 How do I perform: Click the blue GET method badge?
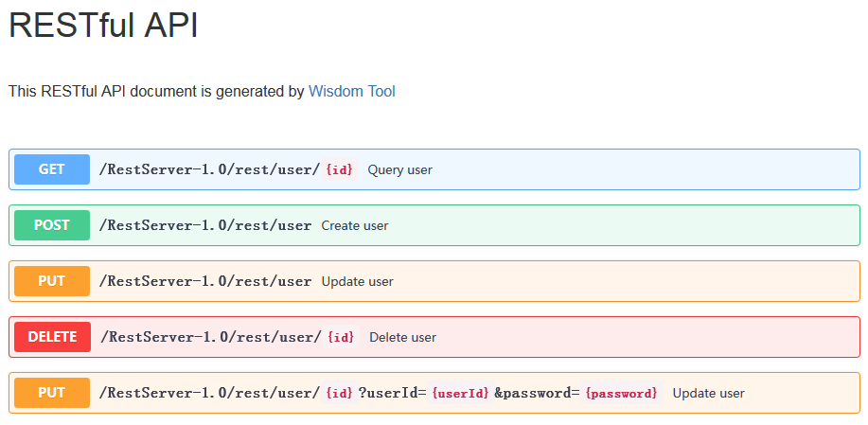pos(52,169)
